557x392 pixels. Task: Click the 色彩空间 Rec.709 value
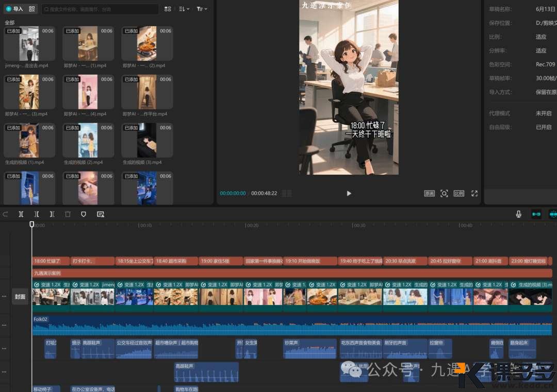tap(545, 64)
